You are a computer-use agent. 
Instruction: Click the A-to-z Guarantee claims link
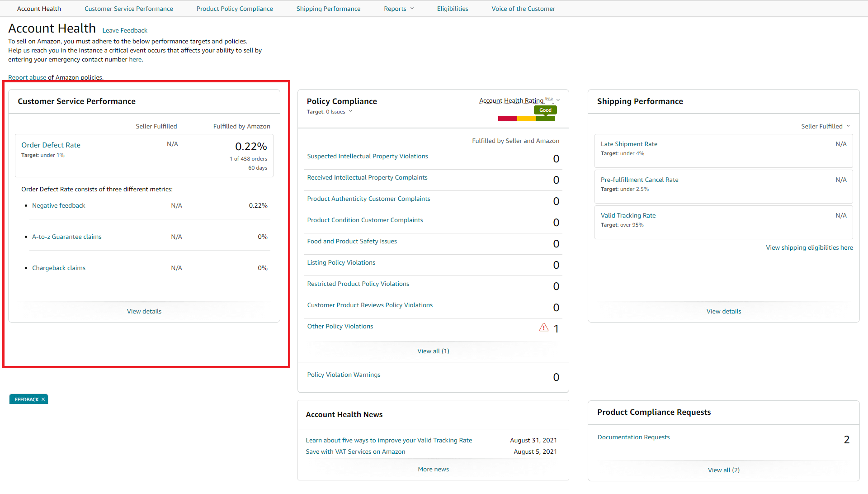tap(66, 236)
